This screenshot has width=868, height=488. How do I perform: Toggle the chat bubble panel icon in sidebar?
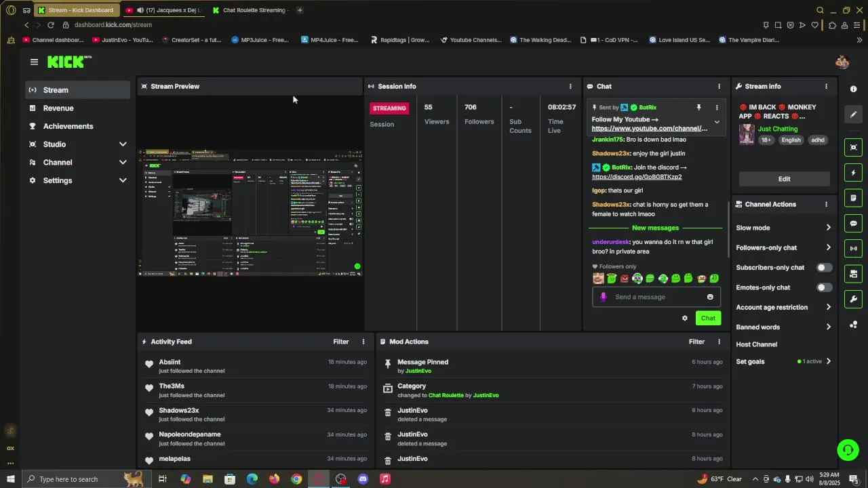click(x=853, y=223)
